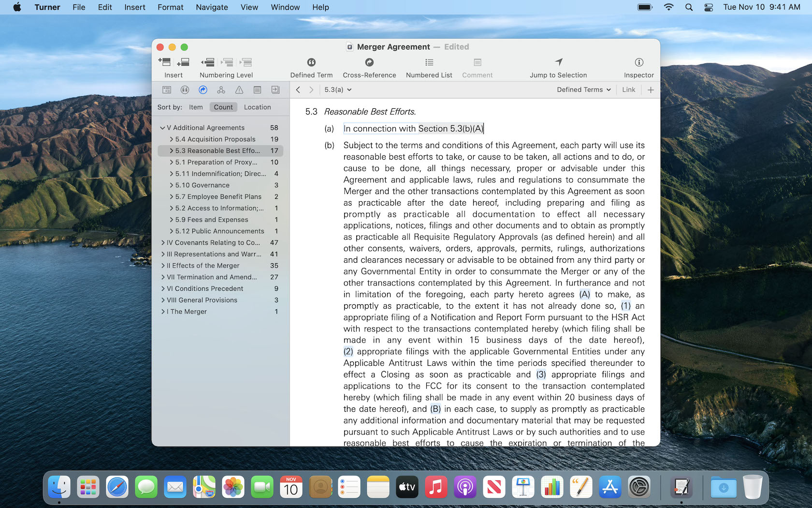Click the Defined Term toolbar icon
The image size is (812, 508).
tap(311, 62)
